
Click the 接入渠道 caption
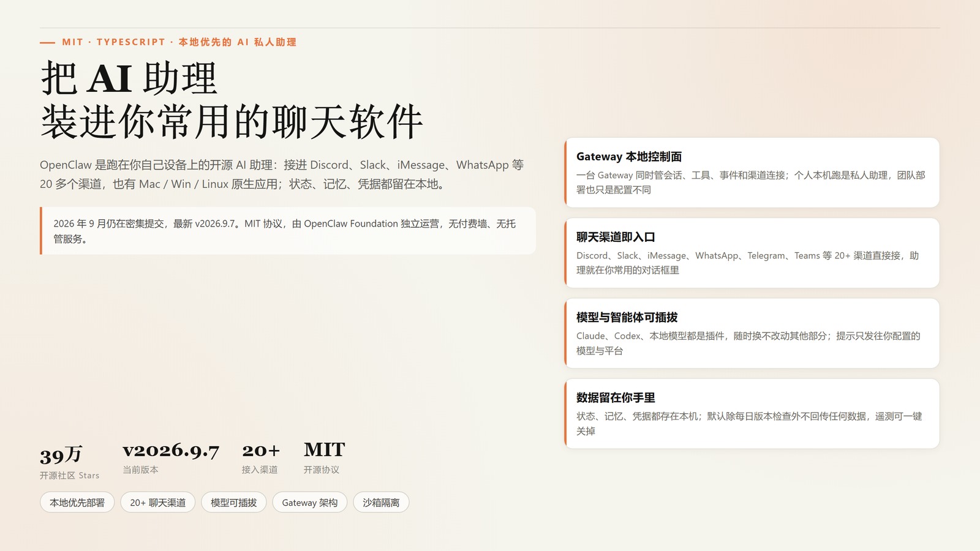click(260, 470)
